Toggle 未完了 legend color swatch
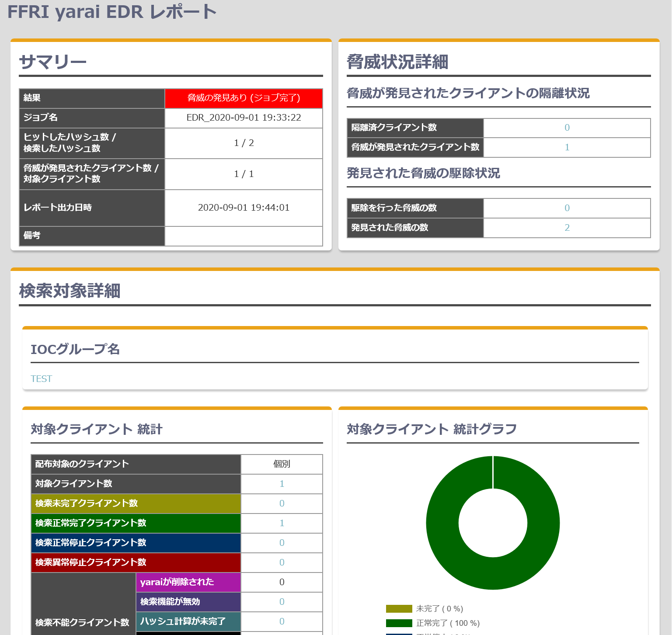This screenshot has height=635, width=672. click(399, 609)
